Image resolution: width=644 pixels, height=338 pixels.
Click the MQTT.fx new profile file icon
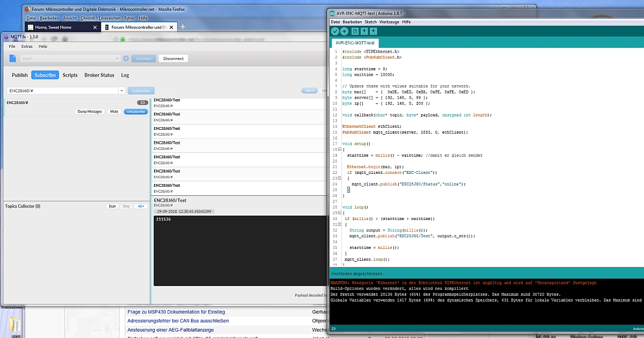(12, 58)
